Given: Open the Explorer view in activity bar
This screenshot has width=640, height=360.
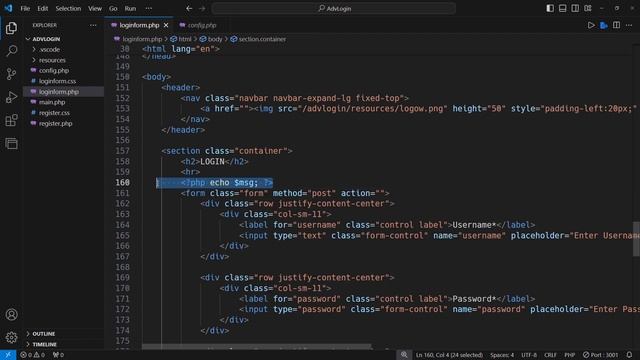Looking at the screenshot, I should (x=11, y=28).
